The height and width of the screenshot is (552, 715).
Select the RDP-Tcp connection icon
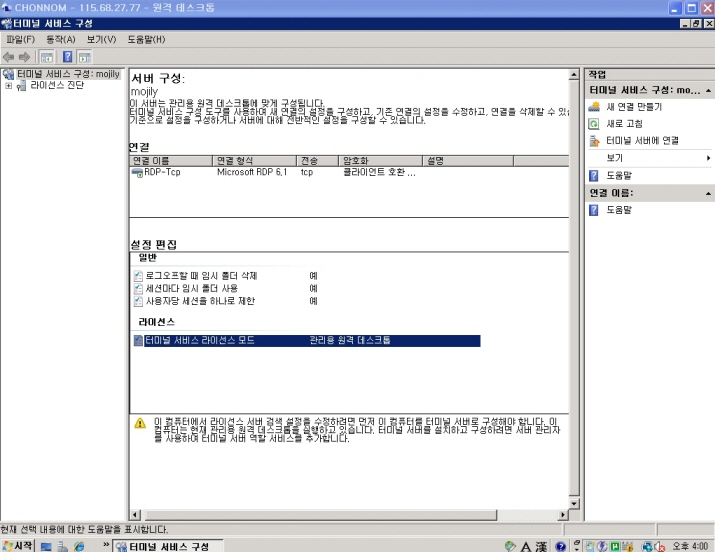(x=137, y=172)
